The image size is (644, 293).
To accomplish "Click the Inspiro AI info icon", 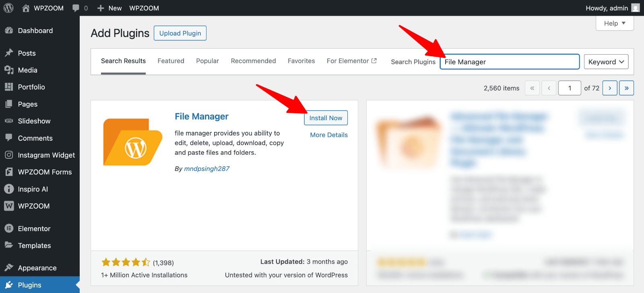I will [9, 189].
